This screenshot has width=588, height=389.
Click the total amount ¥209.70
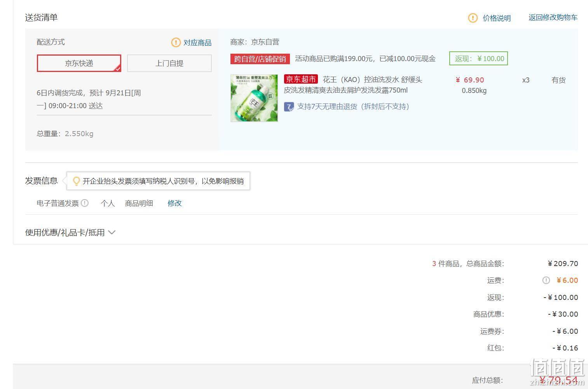point(563,263)
